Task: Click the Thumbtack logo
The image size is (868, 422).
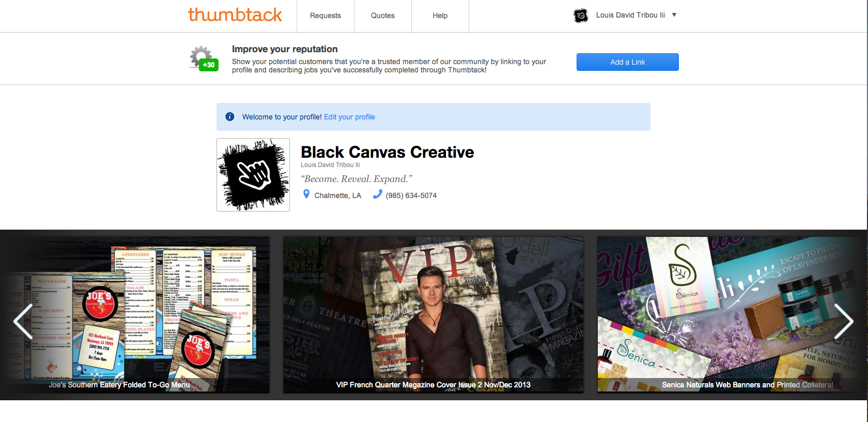Action: 235,15
